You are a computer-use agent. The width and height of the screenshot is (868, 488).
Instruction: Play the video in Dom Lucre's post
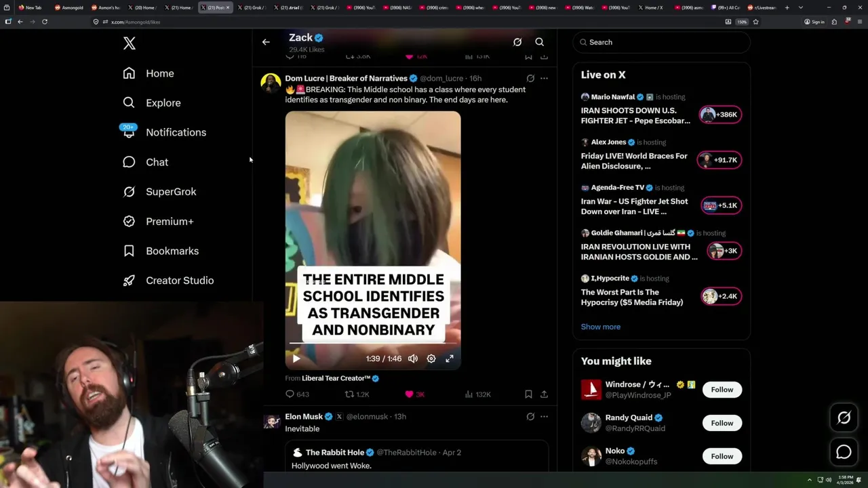click(x=296, y=359)
